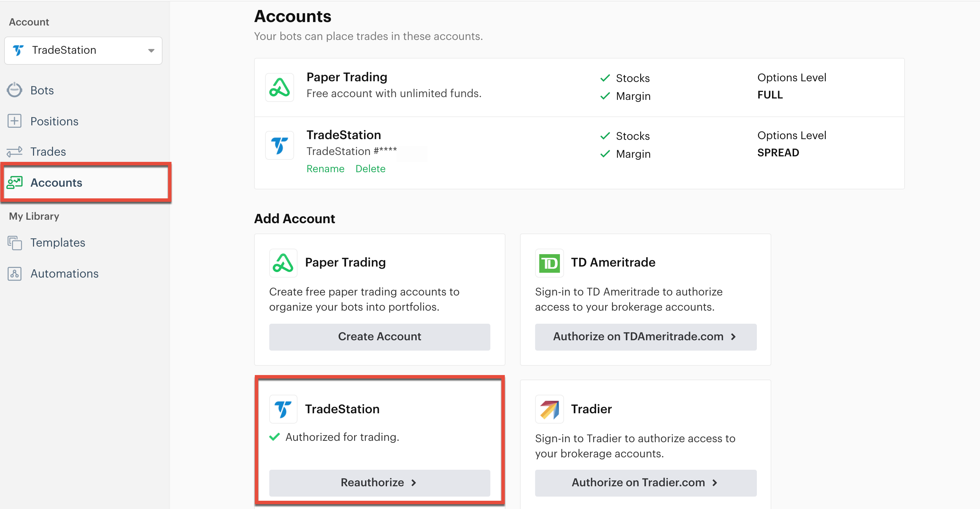Delete the TradeStation account
Image resolution: width=980 pixels, height=509 pixels.
(370, 168)
